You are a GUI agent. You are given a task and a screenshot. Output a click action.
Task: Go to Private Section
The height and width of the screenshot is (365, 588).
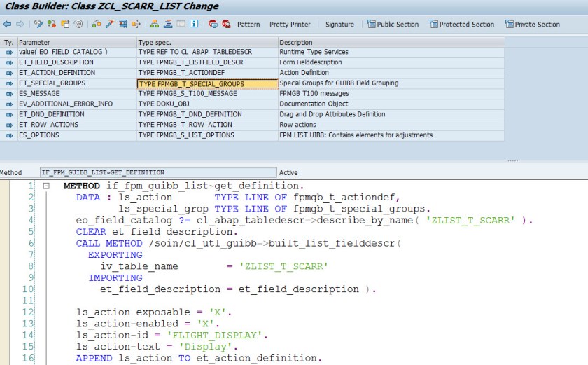click(533, 25)
